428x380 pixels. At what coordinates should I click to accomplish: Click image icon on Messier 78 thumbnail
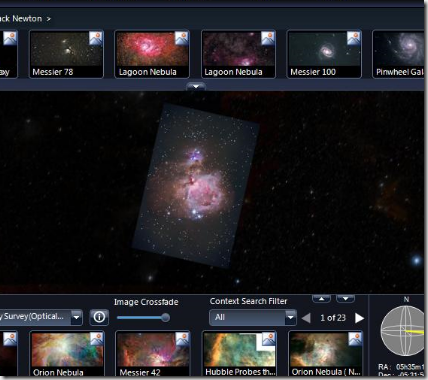tap(96, 38)
